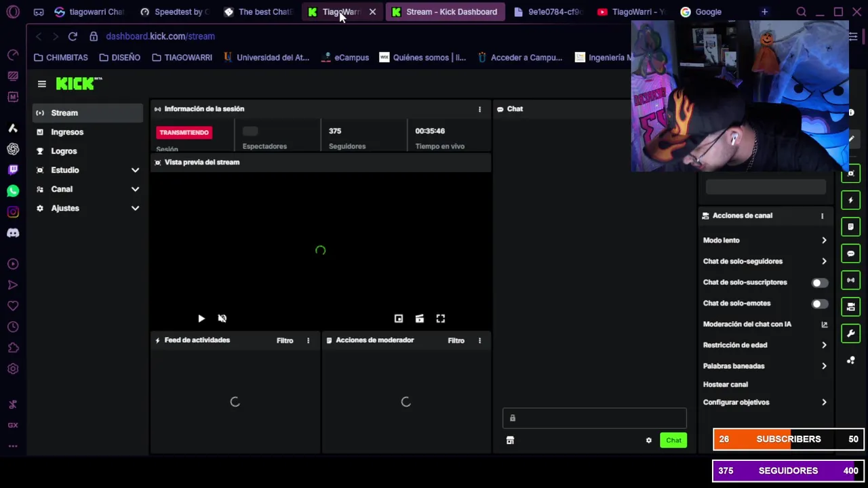Switch to tiagowarri Chat browser tab
Image resolution: width=868 pixels, height=488 pixels.
90,12
